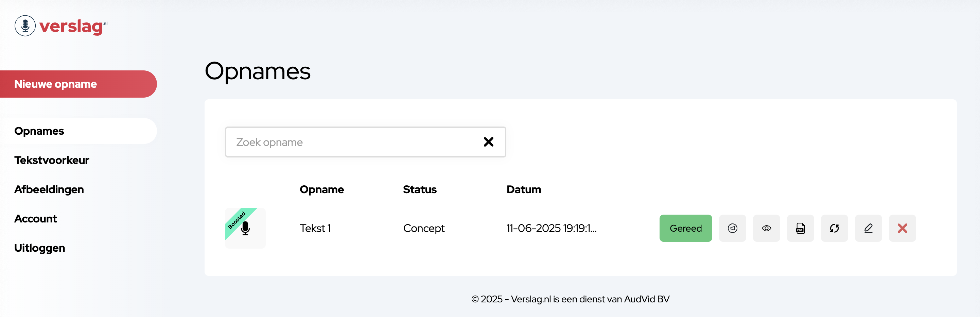
Task: Go to Tekstvoorkeur settings
Action: 52,161
